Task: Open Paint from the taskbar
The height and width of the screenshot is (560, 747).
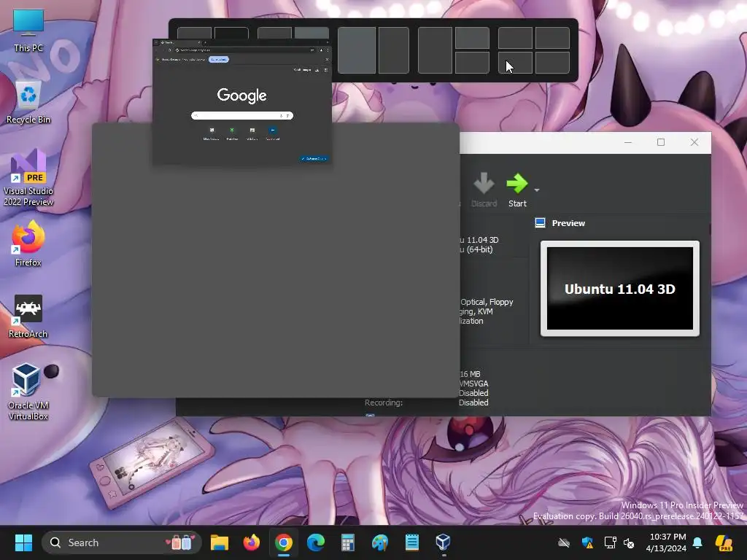Action: click(379, 542)
